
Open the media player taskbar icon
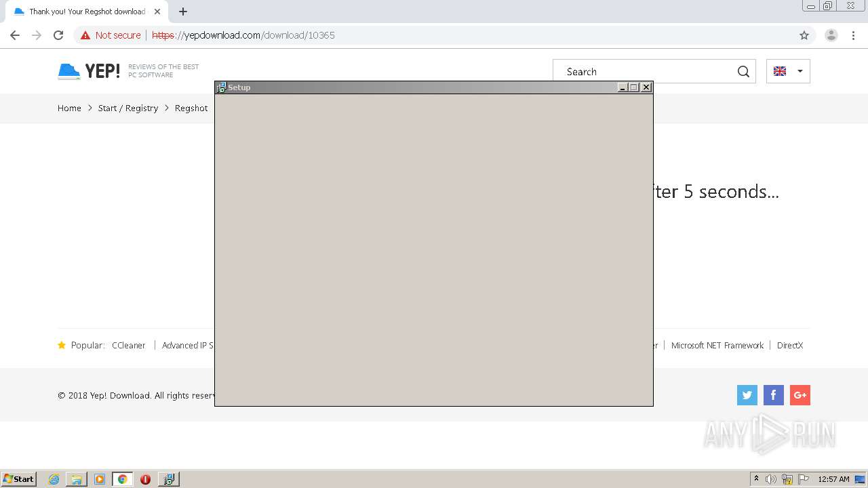click(100, 479)
